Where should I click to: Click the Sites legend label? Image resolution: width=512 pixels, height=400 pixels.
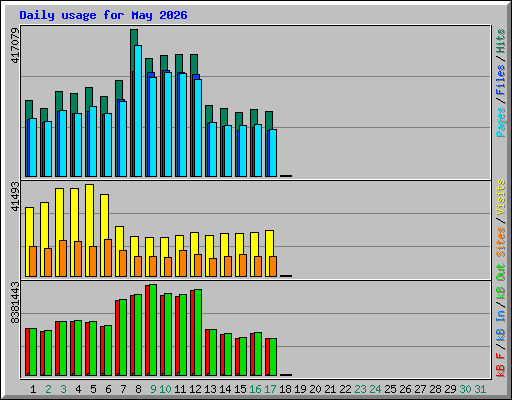tap(501, 242)
